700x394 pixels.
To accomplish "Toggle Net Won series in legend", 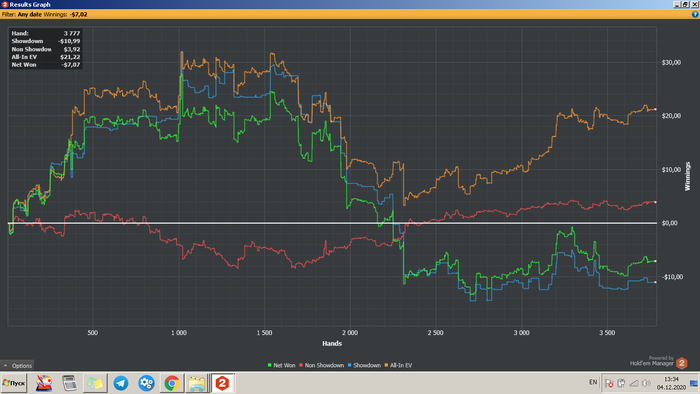I will pyautogui.click(x=281, y=365).
